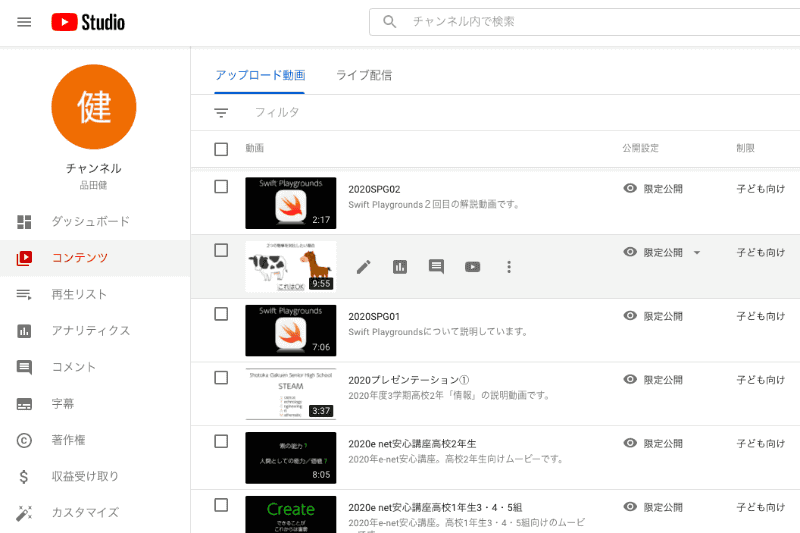Viewport: 800px width, 533px height.
Task: Open the 2020SPG01 video title
Action: pos(374,317)
